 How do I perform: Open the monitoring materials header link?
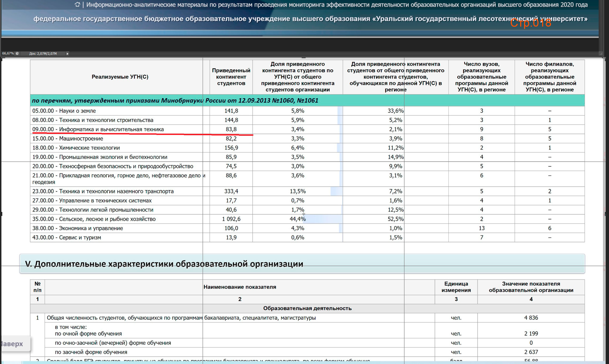[337, 5]
